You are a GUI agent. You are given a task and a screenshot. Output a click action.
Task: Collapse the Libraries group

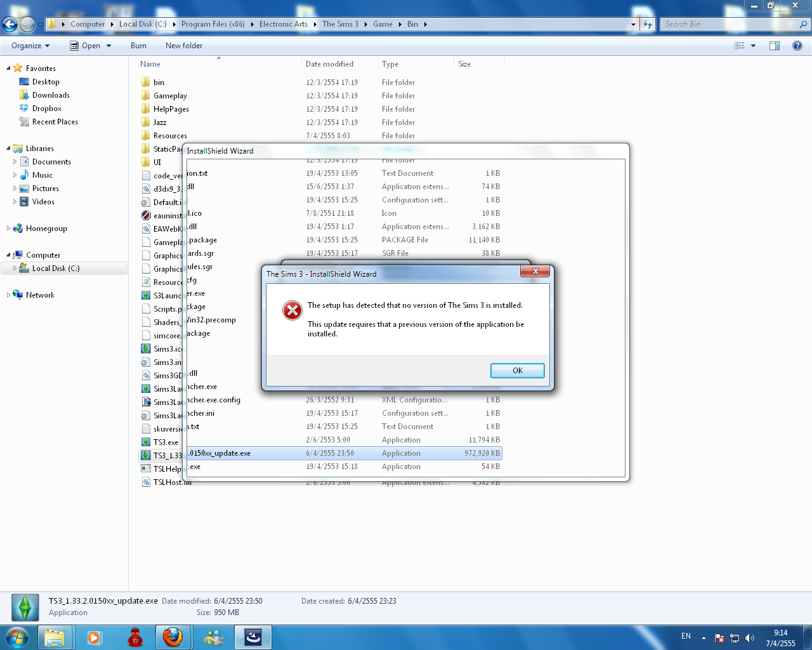point(8,149)
